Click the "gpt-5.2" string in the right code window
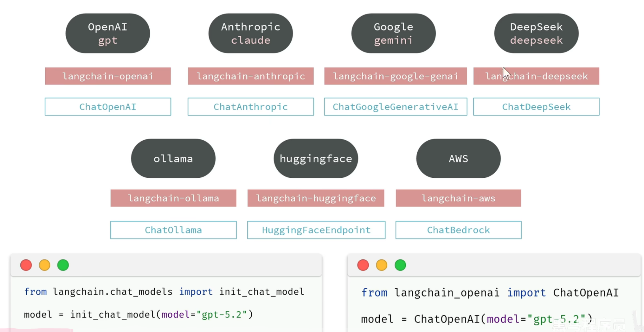Screen dimensions: 644x332 tap(560, 319)
